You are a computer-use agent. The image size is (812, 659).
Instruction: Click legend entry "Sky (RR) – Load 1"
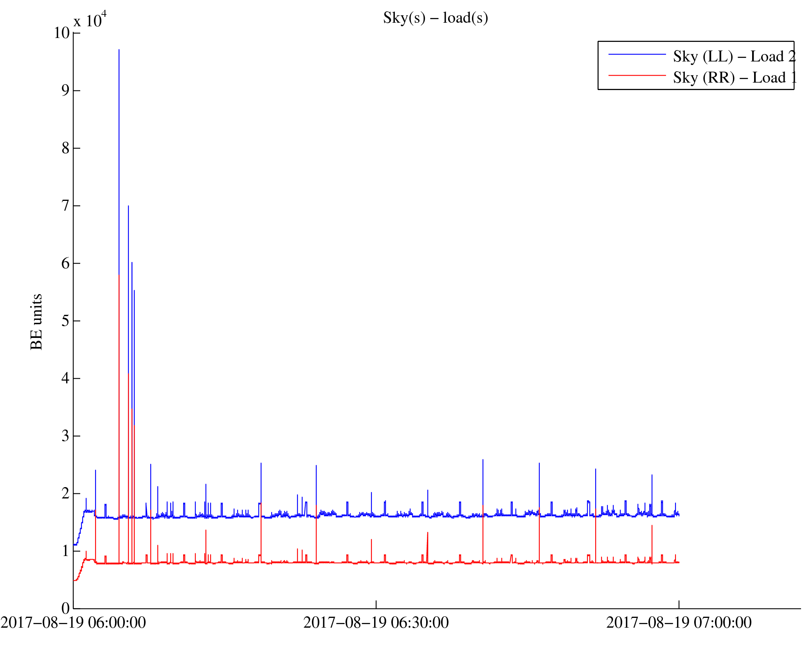(735, 78)
